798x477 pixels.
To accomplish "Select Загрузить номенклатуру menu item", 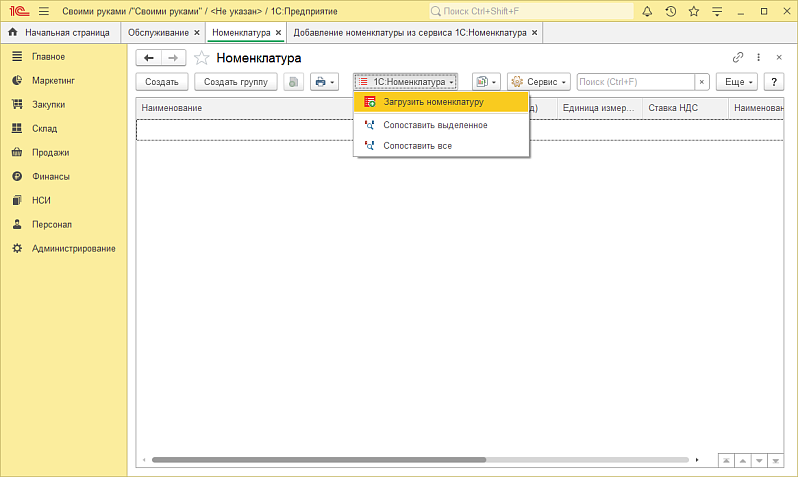I will pyautogui.click(x=433, y=102).
